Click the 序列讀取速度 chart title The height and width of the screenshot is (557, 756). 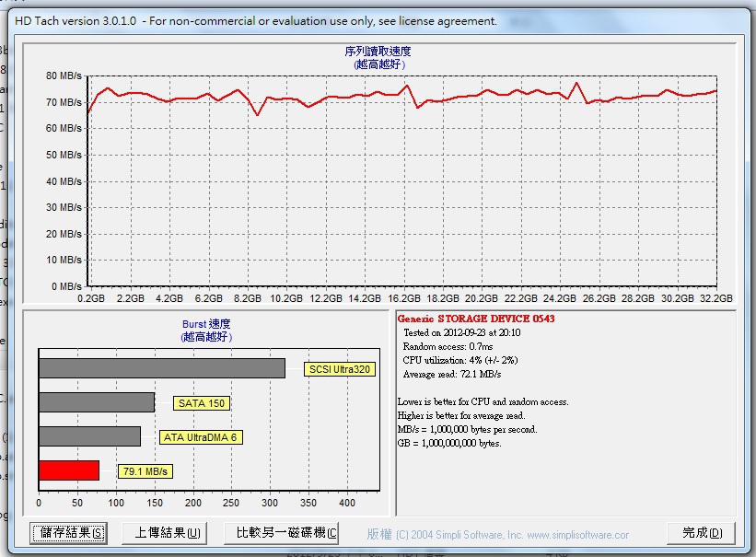(378, 52)
